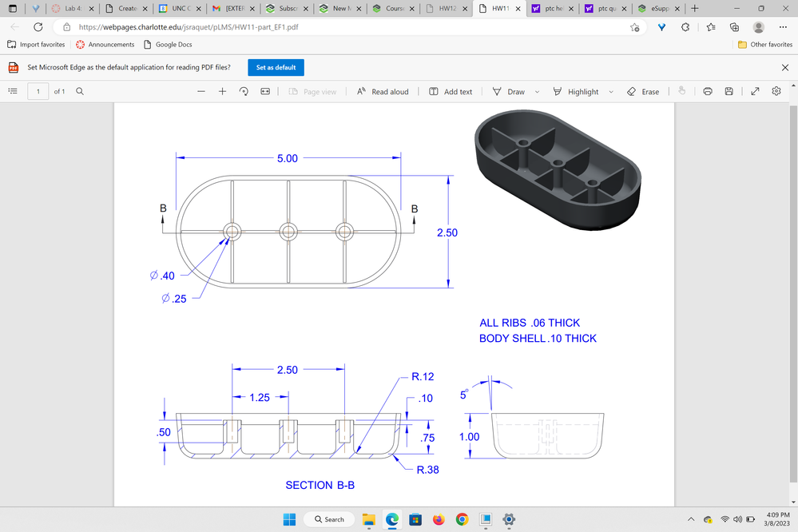Enter full screen PDF view

tap(755, 92)
